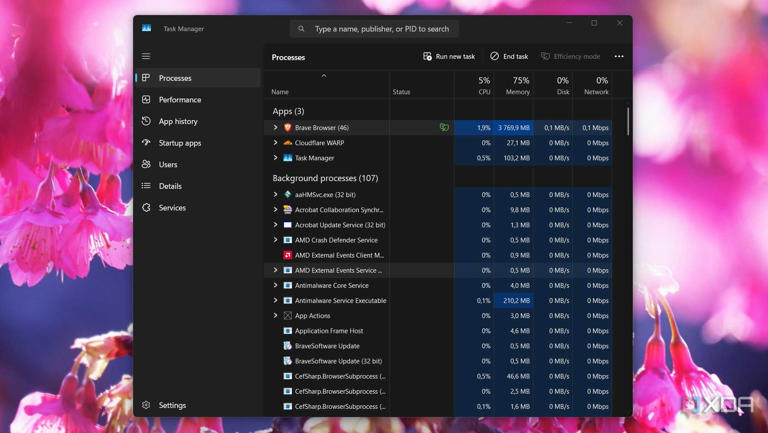The height and width of the screenshot is (433, 768).
Task: Click the efficiency leaf status icon
Action: 444,128
